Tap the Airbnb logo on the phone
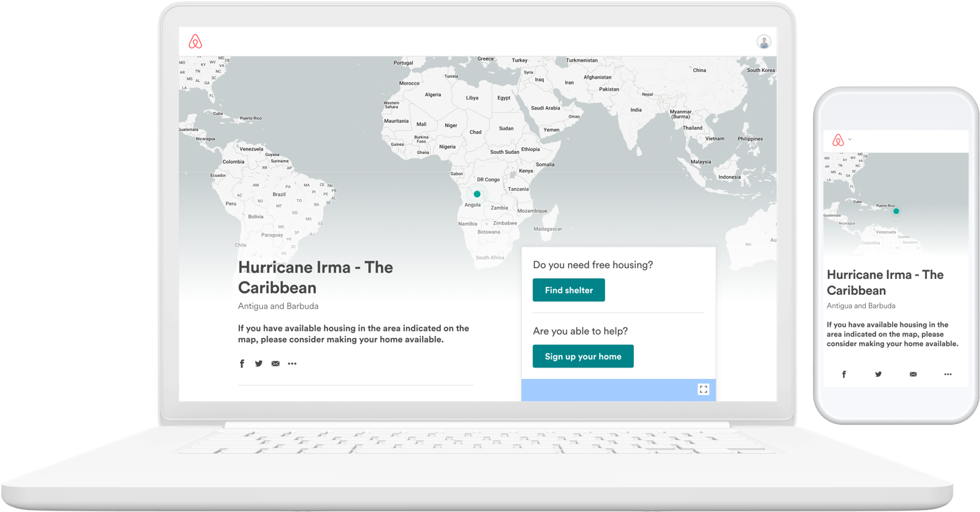 tap(838, 140)
